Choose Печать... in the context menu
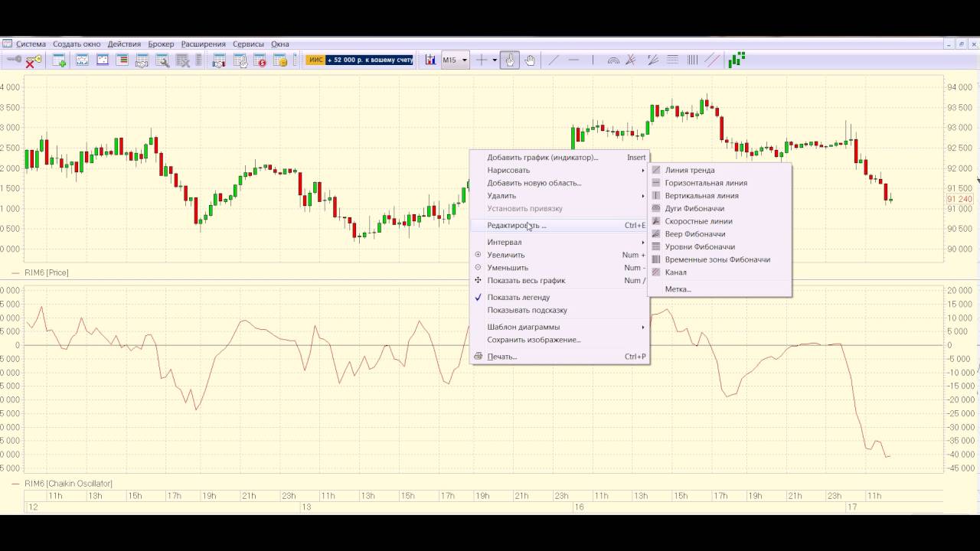 (x=560, y=357)
